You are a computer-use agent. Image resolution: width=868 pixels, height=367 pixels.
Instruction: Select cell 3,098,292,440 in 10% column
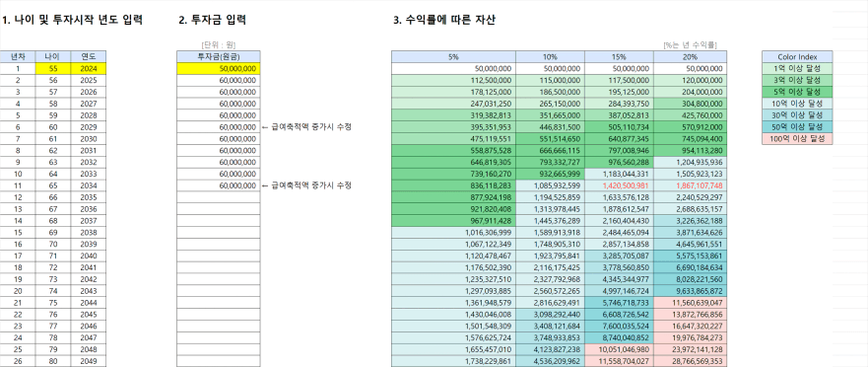pos(550,315)
